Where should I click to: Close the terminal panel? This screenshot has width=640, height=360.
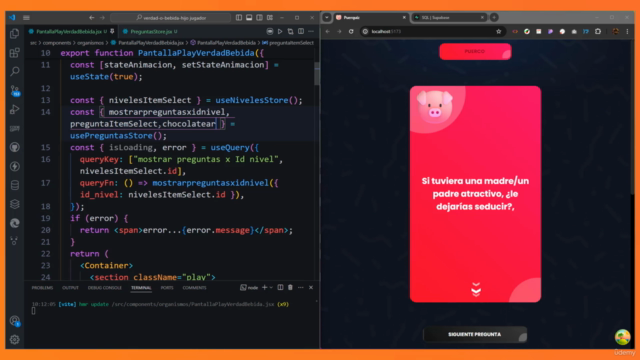click(311, 288)
